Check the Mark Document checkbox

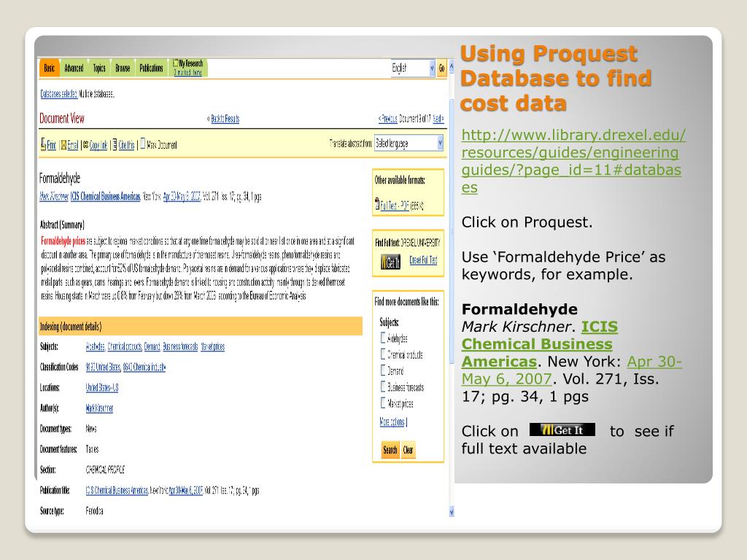(x=142, y=144)
